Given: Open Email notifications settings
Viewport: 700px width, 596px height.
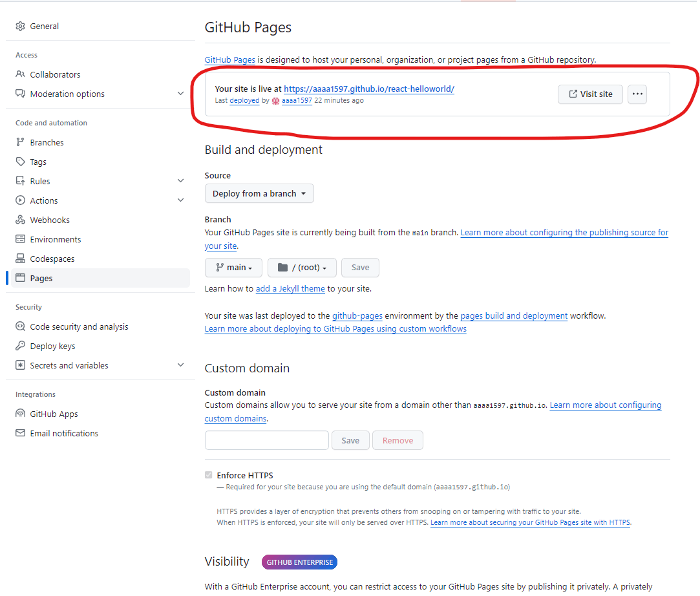Looking at the screenshot, I should [64, 433].
